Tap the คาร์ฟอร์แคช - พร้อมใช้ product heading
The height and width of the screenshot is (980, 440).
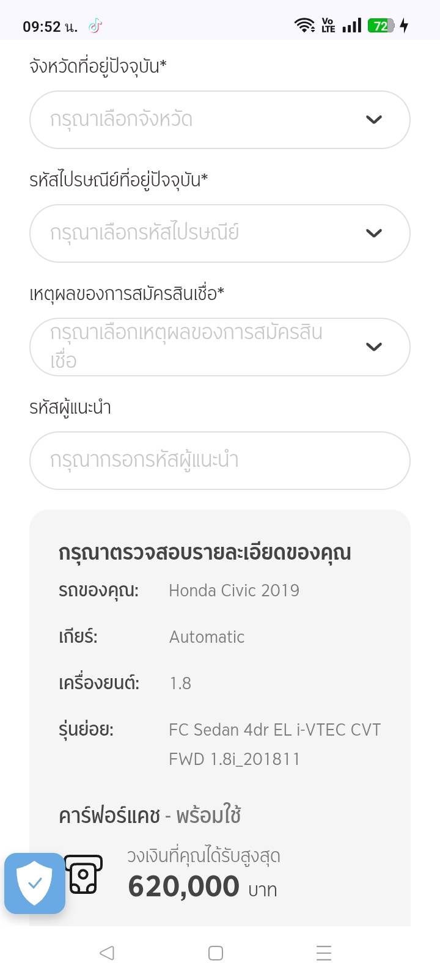click(x=150, y=816)
